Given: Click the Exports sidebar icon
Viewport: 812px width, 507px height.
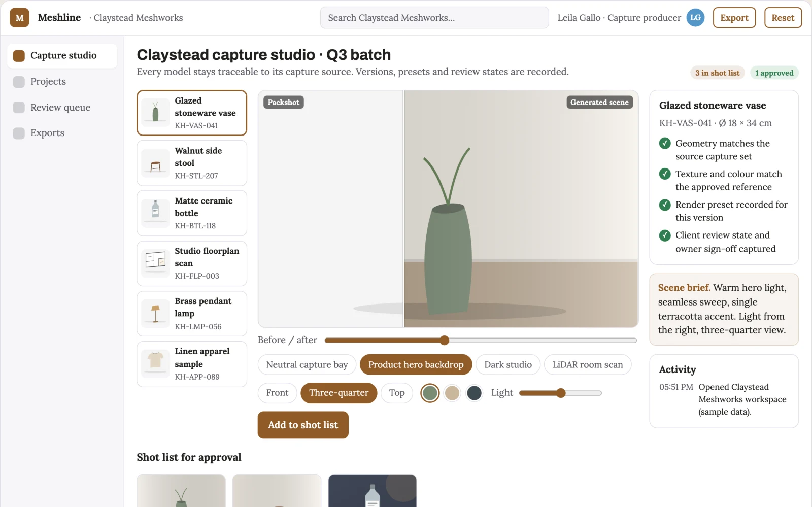Looking at the screenshot, I should click(x=19, y=133).
